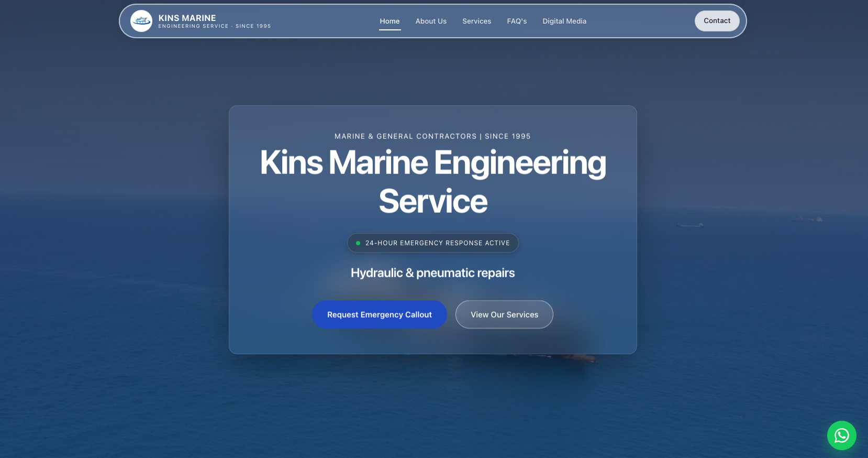This screenshot has width=868, height=458.
Task: Click Marine & General Contractors tagline
Action: [432, 136]
